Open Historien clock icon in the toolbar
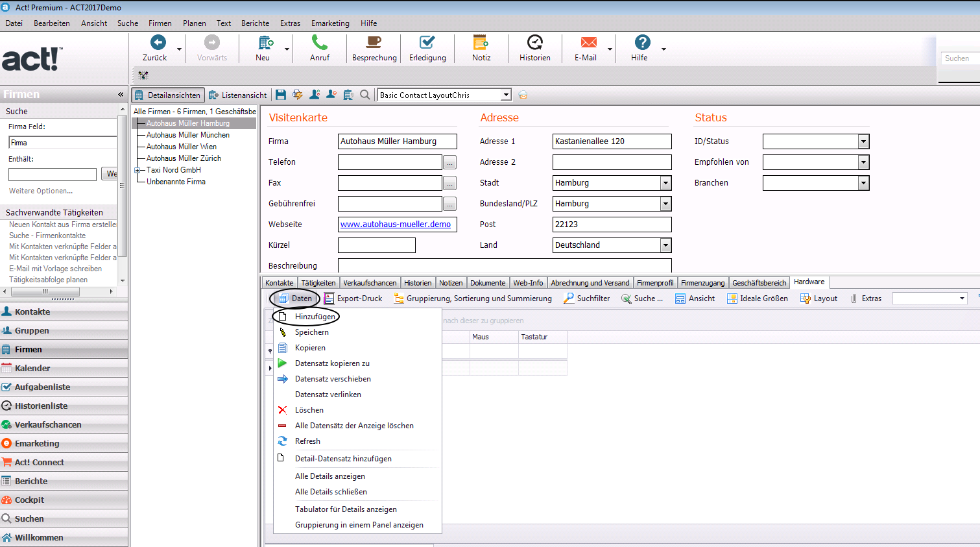 point(535,42)
